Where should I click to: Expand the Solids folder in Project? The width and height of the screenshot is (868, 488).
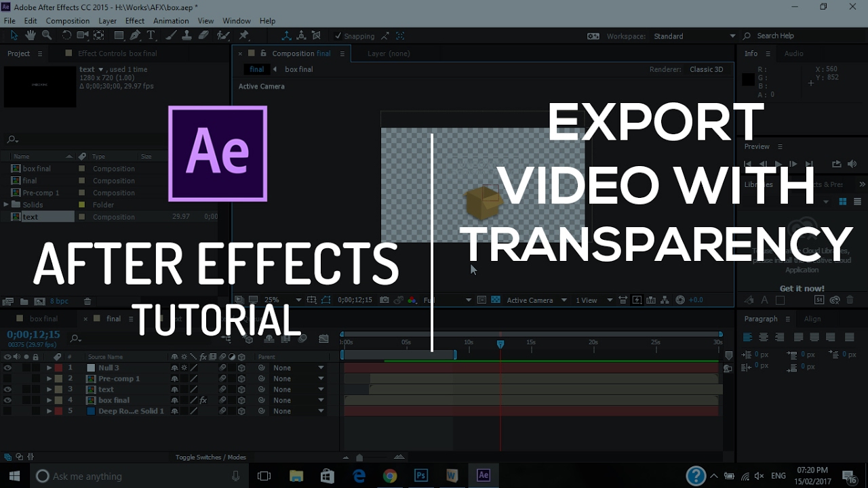click(x=6, y=205)
